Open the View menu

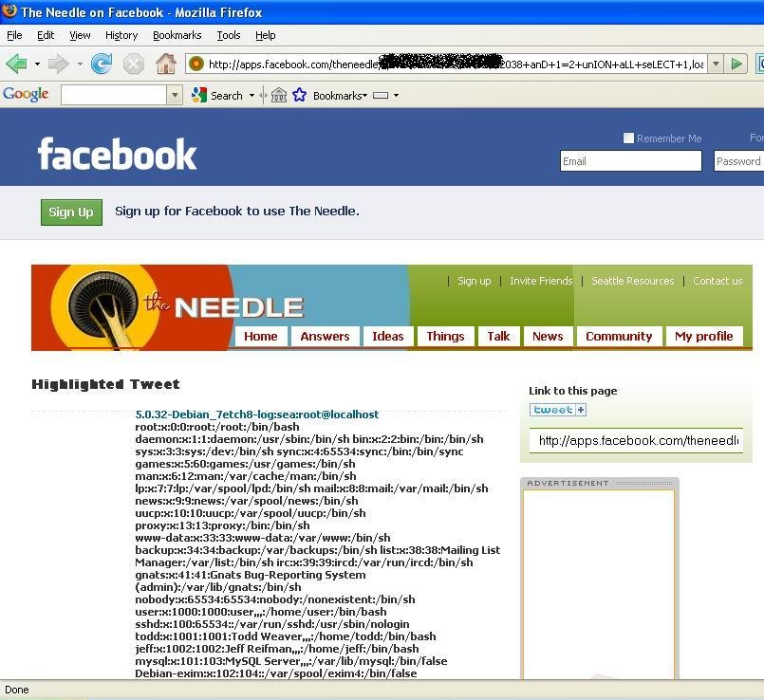tap(80, 35)
